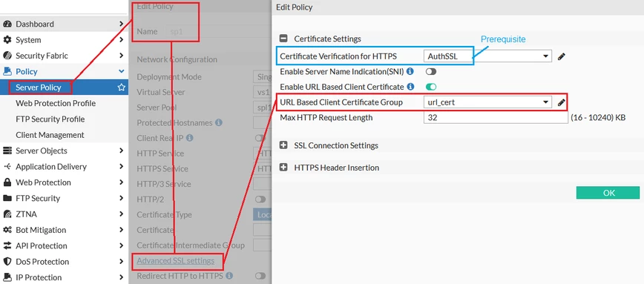Viewport: 644px width, 284px height.
Task: Open FTP Security Profile menu item
Action: (64, 119)
